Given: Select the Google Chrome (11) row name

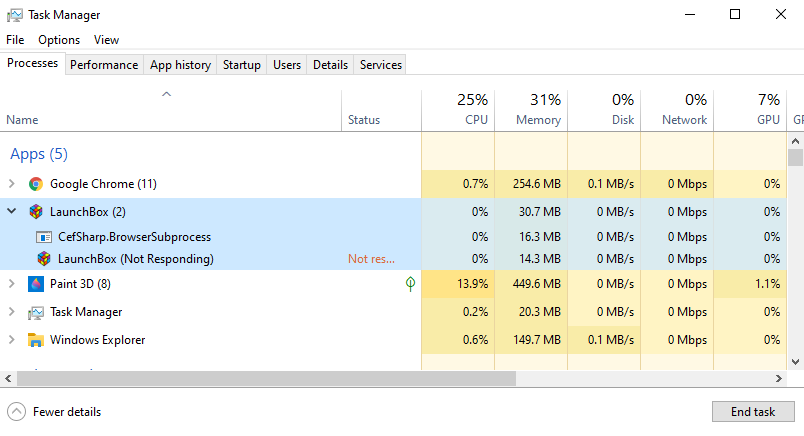Looking at the screenshot, I should [x=103, y=184].
